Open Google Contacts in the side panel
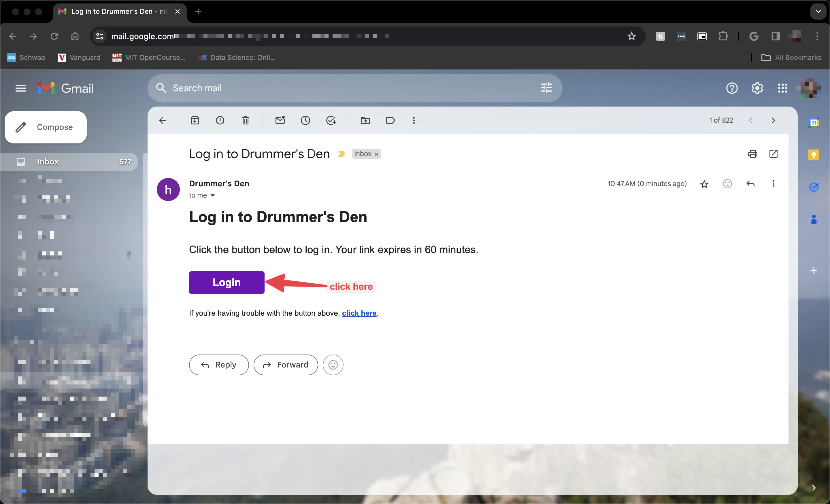This screenshot has height=504, width=830. (x=814, y=219)
